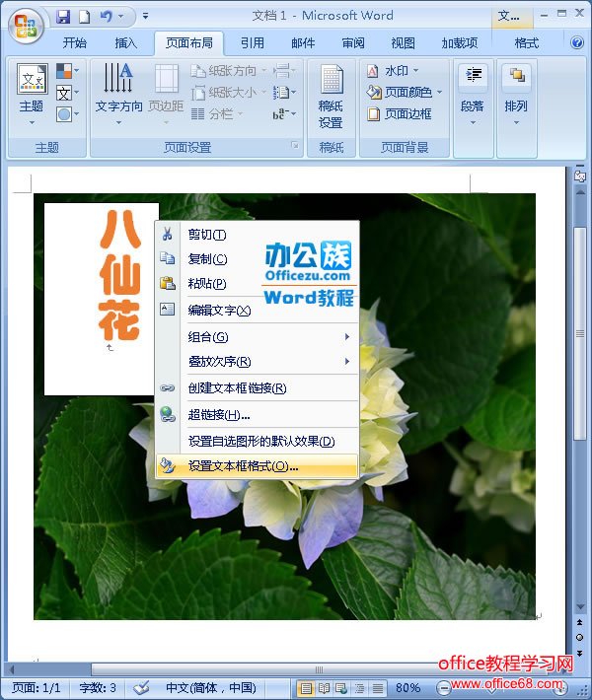
Task: Switch to Print Layout view
Action: [x=306, y=688]
